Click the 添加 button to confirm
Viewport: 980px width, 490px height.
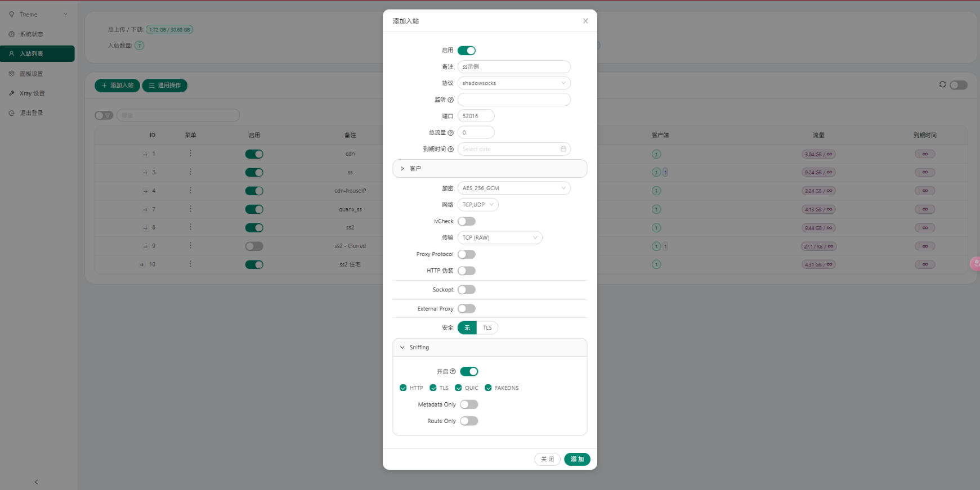pos(577,460)
